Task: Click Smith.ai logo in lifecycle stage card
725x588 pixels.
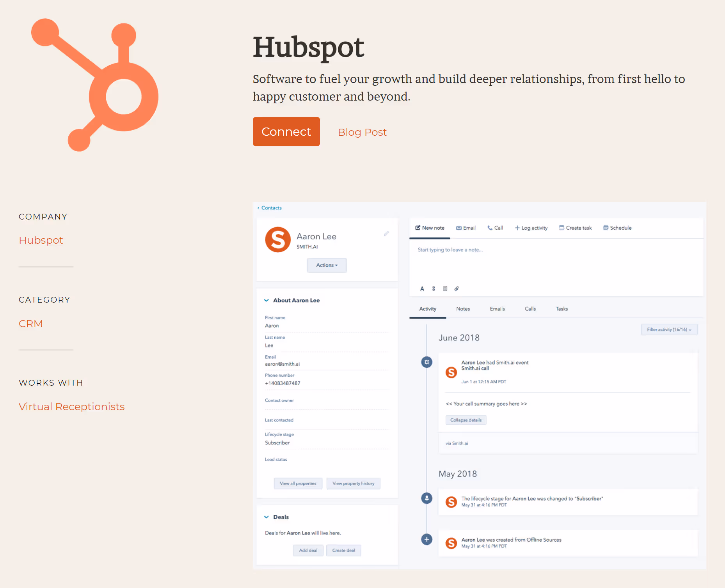Action: 451,502
